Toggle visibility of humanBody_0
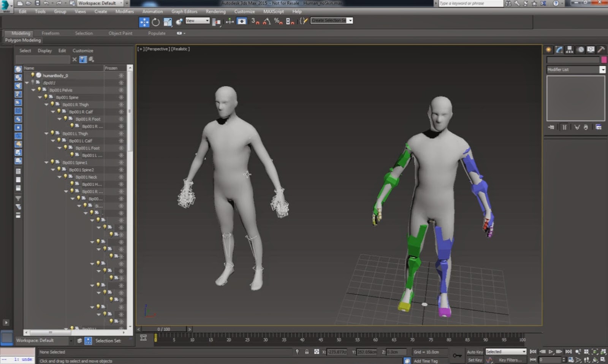The height and width of the screenshot is (364, 608). click(x=33, y=75)
